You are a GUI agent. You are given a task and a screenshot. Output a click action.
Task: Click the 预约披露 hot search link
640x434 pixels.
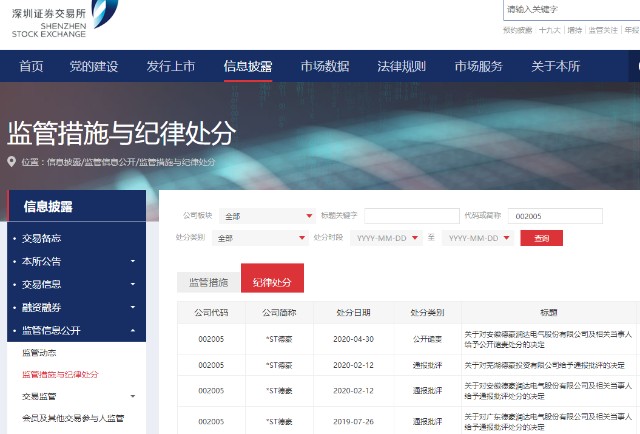pos(518,30)
